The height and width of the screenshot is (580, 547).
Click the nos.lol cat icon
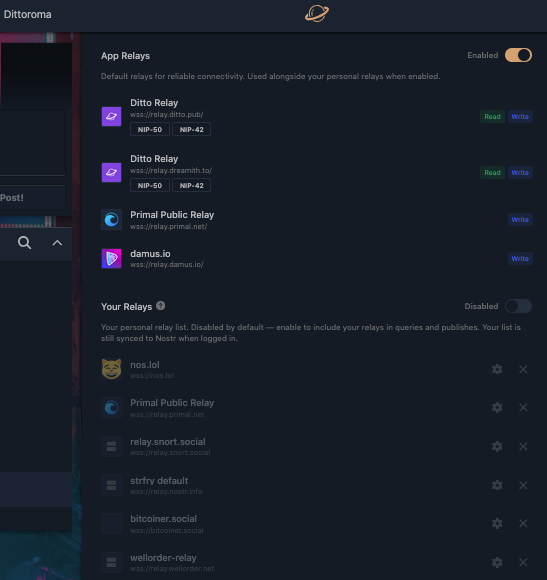pyautogui.click(x=111, y=369)
